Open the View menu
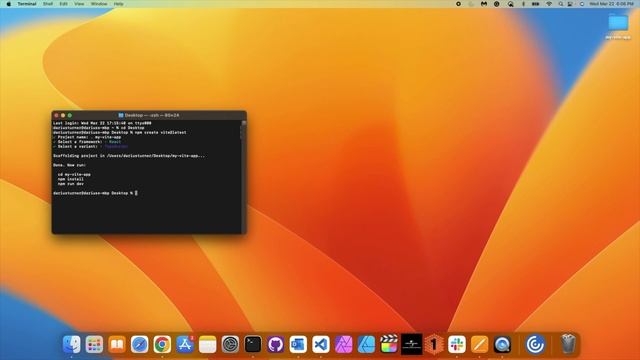640x360 pixels. 79,4
